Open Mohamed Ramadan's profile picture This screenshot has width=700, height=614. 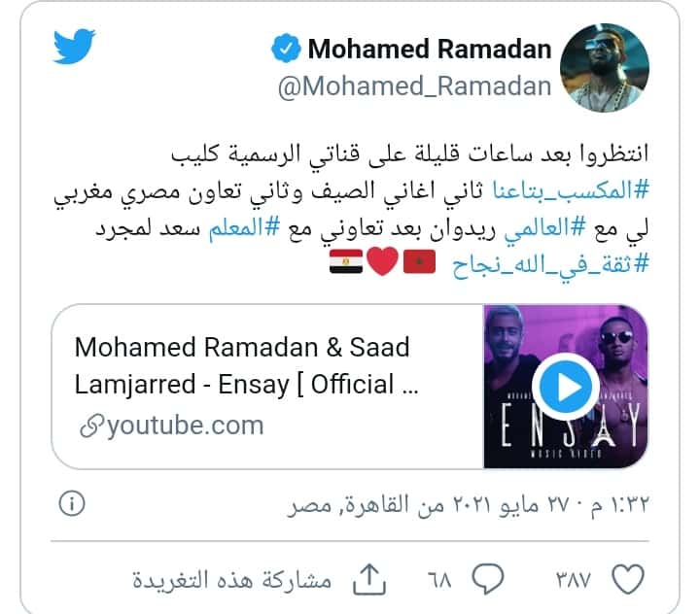pos(605,68)
